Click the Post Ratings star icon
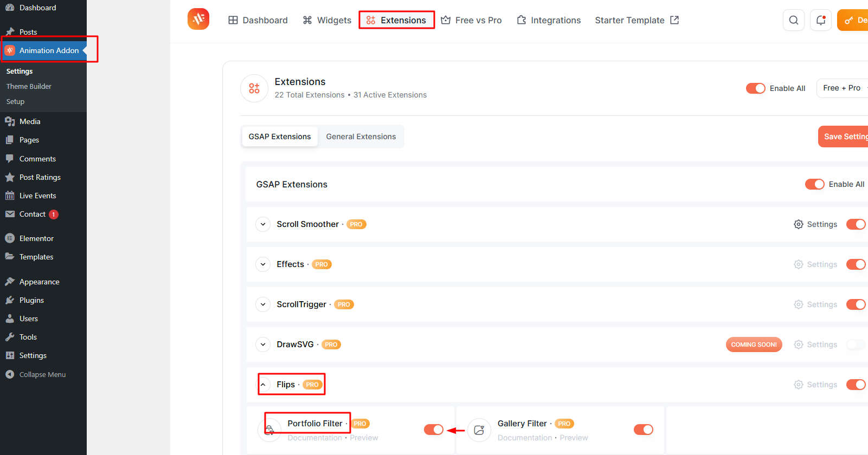This screenshot has height=455, width=868. 10,177
